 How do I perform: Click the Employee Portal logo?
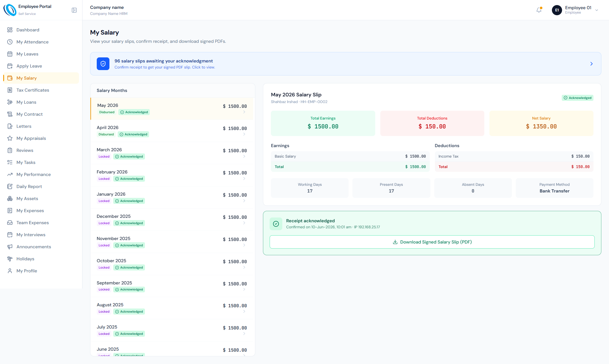10,10
